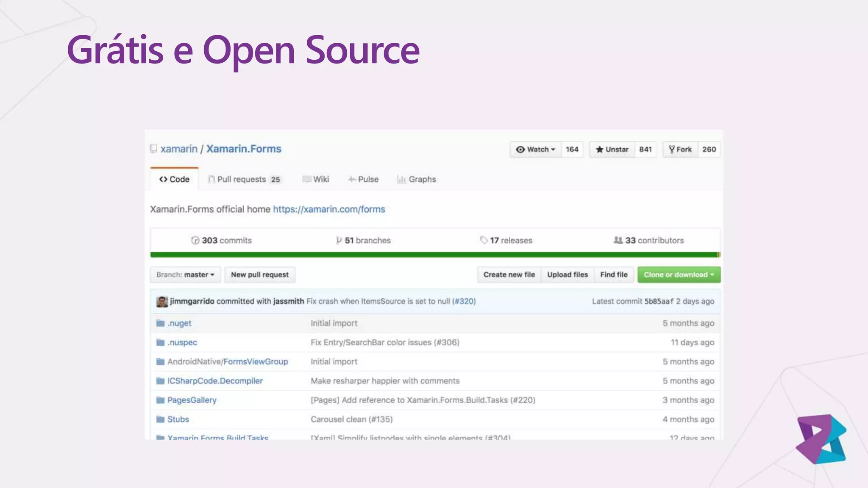Click jimmgarrido's avatar thumbnail
Screen dimensions: 868x488
tap(162, 301)
